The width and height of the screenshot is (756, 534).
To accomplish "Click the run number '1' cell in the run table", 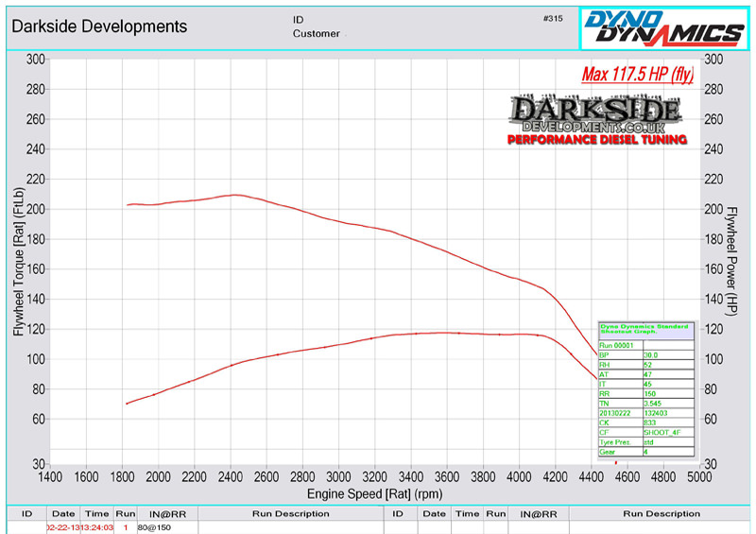I will 126,527.
